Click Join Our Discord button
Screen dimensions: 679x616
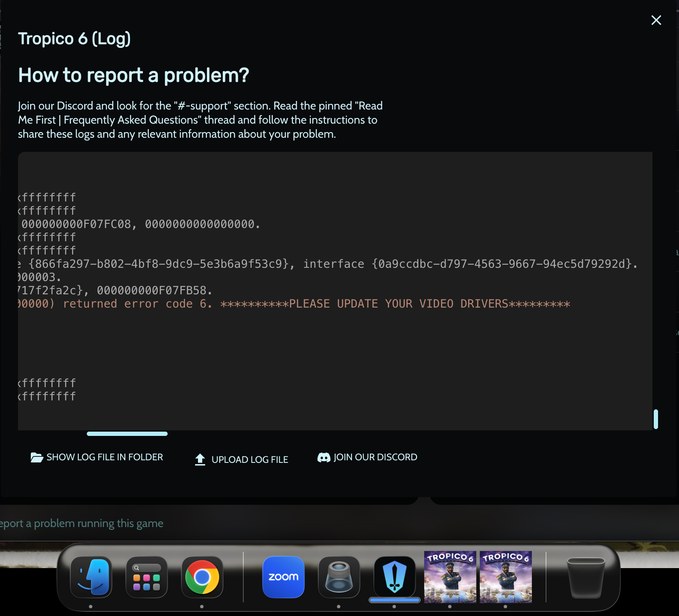point(367,457)
